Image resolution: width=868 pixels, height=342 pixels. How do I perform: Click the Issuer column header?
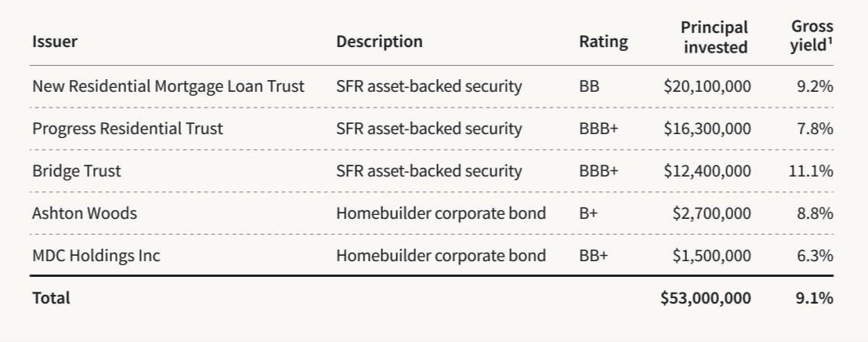tap(55, 42)
